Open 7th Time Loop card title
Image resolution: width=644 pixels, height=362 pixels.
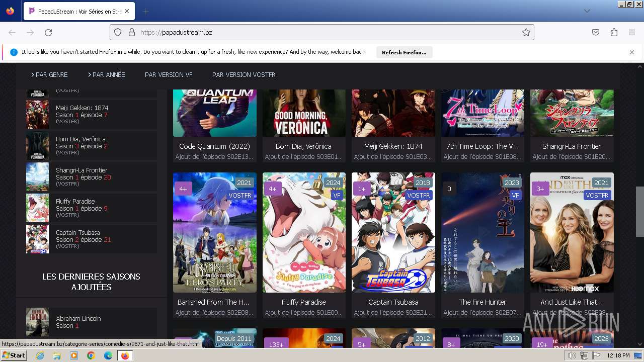[482, 146]
